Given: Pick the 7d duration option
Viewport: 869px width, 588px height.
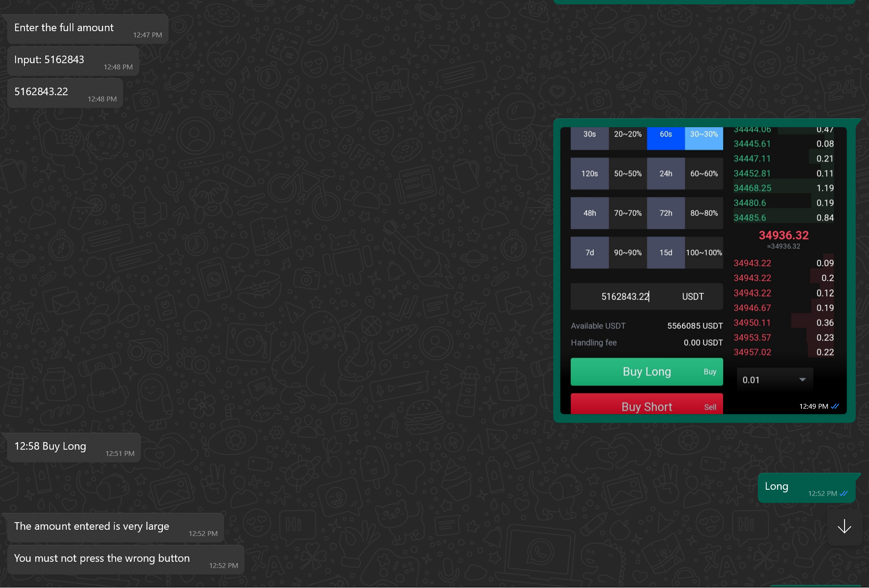Looking at the screenshot, I should point(589,253).
